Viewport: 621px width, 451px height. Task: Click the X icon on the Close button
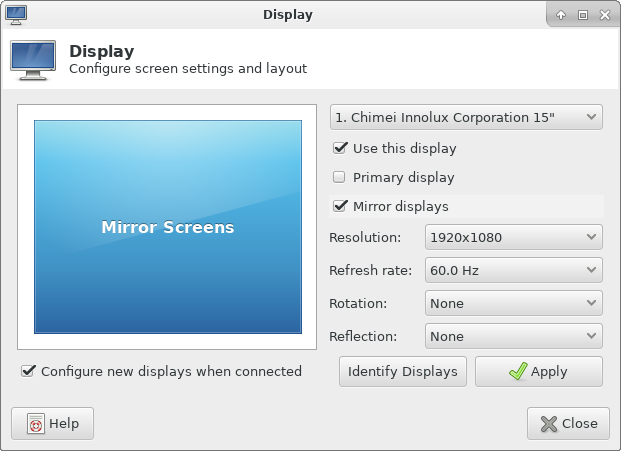[548, 424]
